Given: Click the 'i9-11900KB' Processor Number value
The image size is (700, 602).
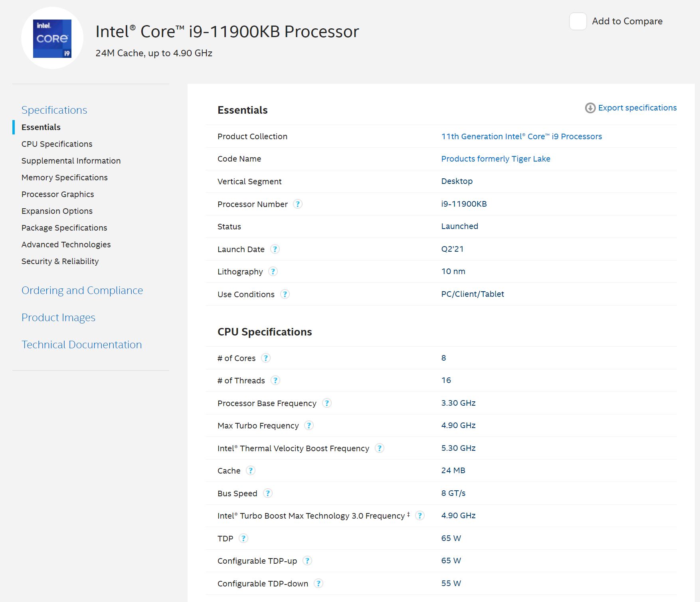Looking at the screenshot, I should 464,204.
